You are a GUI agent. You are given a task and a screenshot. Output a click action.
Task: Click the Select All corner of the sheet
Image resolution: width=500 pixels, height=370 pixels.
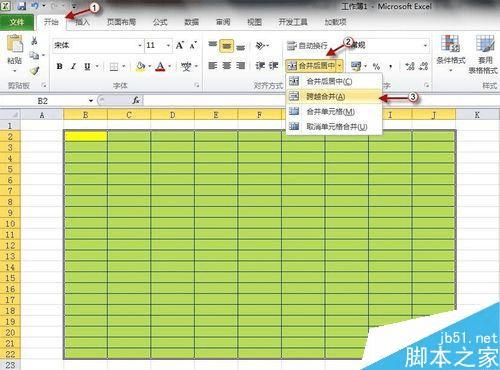10,115
